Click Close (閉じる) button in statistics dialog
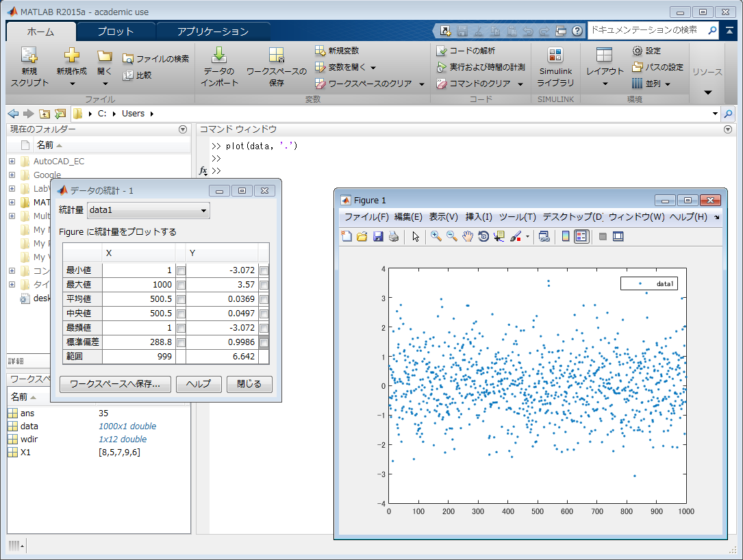The width and height of the screenshot is (743, 560). 249,384
